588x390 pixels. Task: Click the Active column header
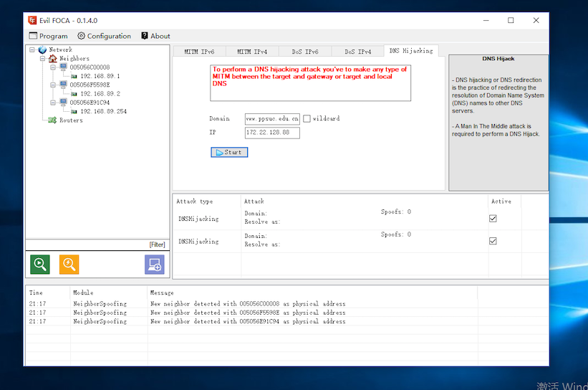click(505, 201)
